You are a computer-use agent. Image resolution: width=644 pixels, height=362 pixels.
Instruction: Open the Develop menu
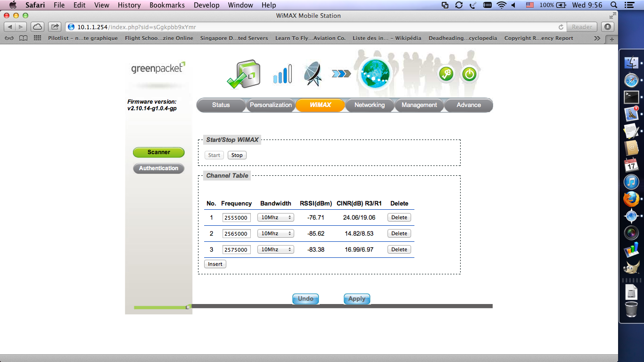(x=206, y=5)
